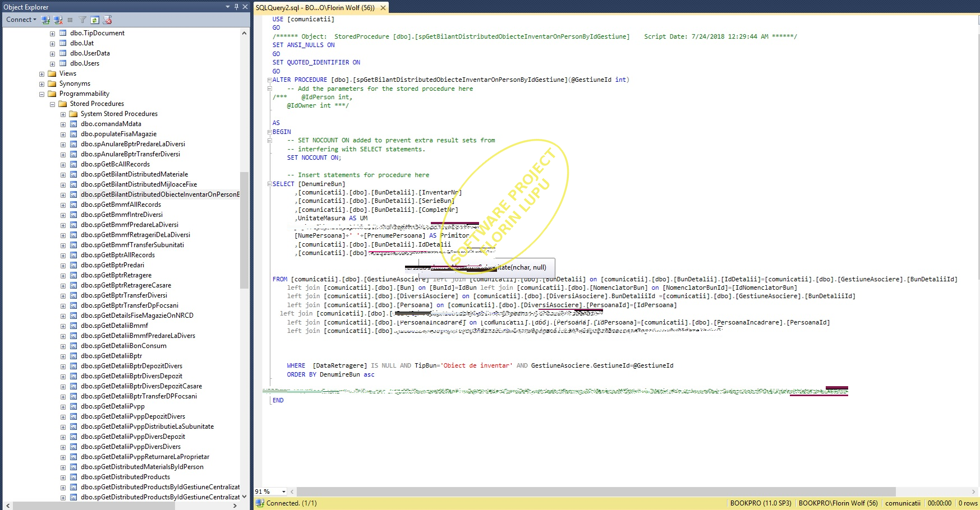The image size is (980, 510).
Task: Open the 91 % zoom dropdown
Action: [283, 492]
